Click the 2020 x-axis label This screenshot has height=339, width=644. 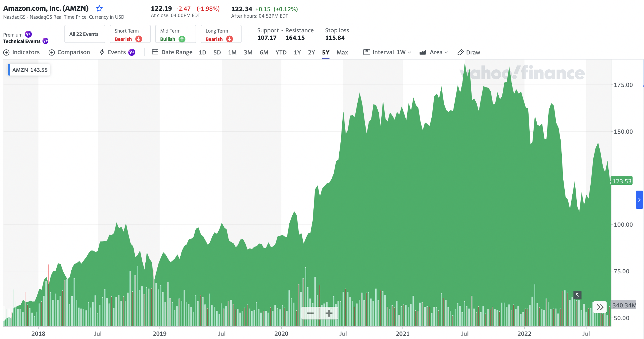[281, 334]
